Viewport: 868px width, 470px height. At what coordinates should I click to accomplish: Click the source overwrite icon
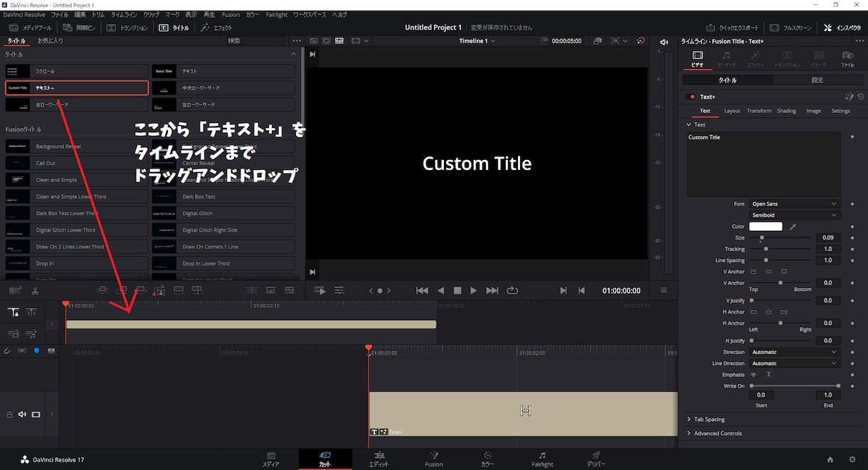[x=198, y=290]
